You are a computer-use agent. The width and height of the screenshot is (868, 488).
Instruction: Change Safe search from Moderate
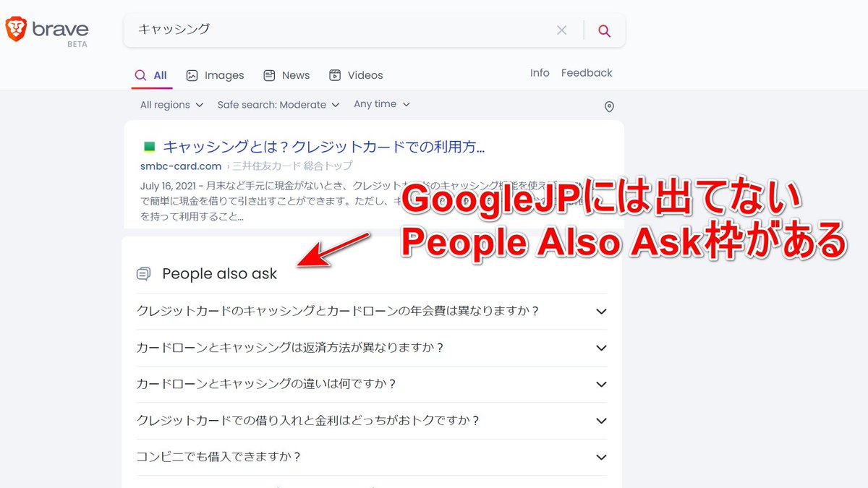coord(278,104)
